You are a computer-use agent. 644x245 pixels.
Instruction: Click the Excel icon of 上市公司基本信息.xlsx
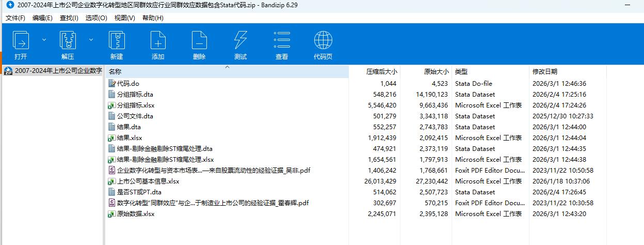(112, 181)
